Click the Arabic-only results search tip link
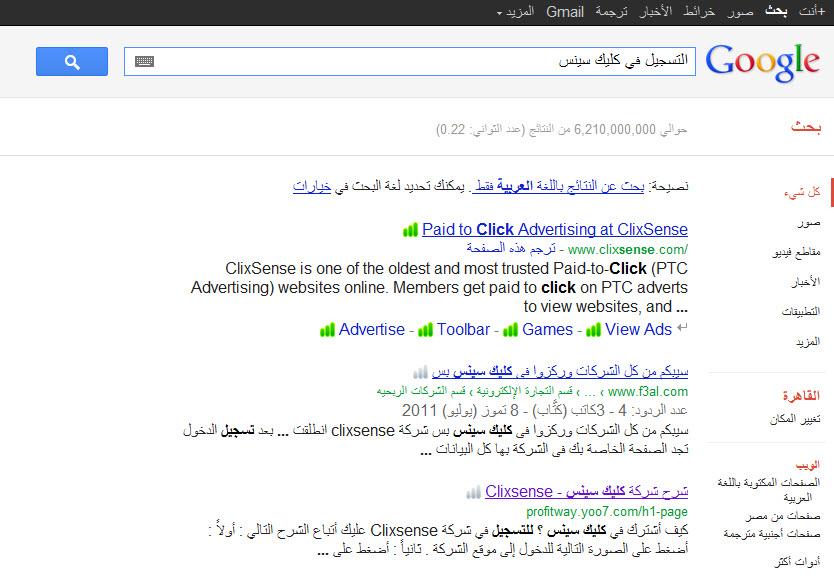The width and height of the screenshot is (834, 583). [558, 187]
